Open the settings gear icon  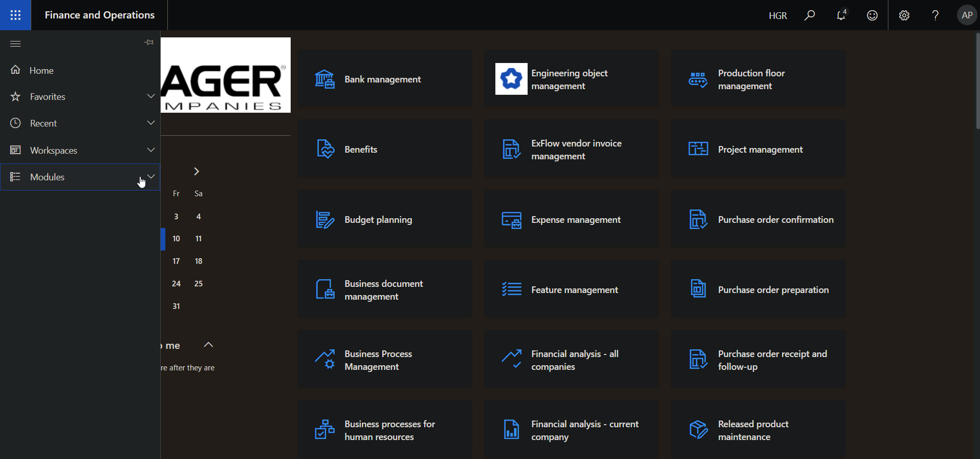[x=904, y=15]
